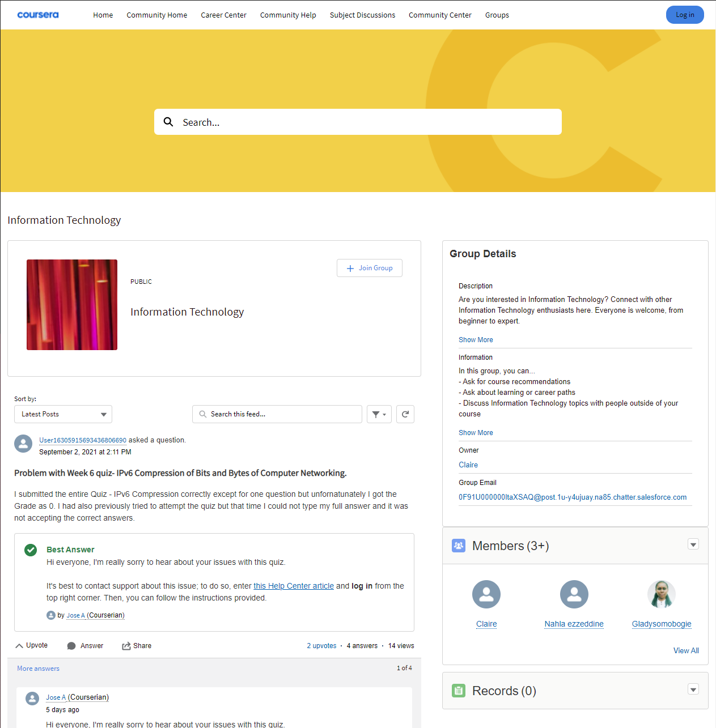Click the '5 days ago' timestamp
This screenshot has height=728, width=716.
click(x=62, y=710)
